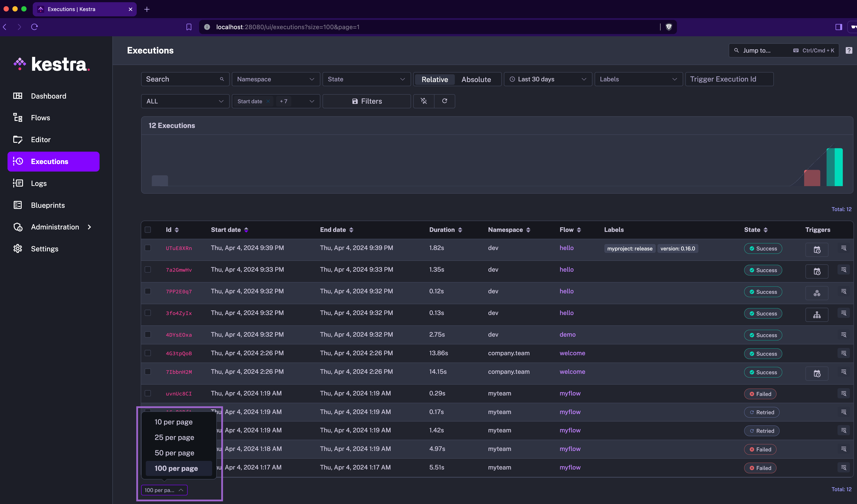Expand the Last 30 days dropdown

coord(548,79)
